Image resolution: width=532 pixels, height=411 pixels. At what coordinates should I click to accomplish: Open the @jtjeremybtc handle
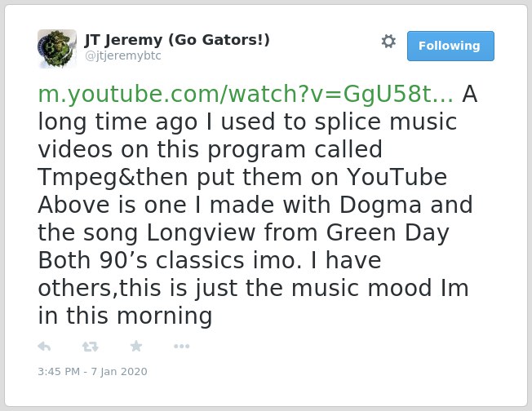[123, 55]
